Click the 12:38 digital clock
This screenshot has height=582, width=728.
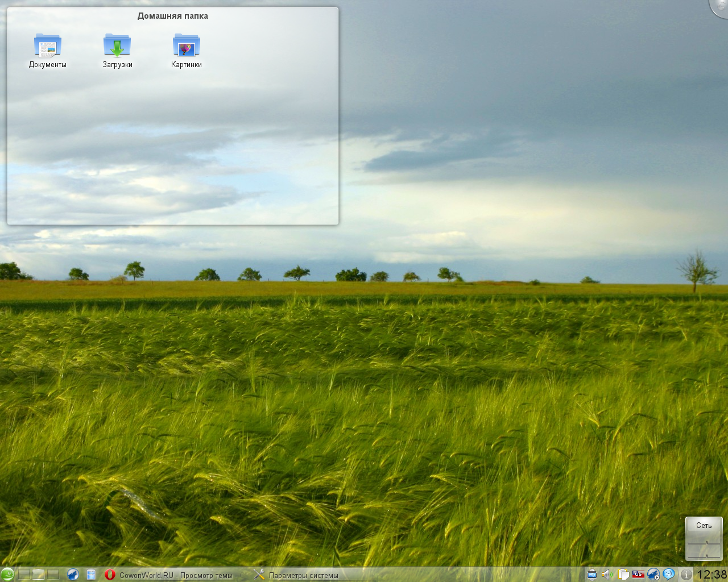point(712,575)
